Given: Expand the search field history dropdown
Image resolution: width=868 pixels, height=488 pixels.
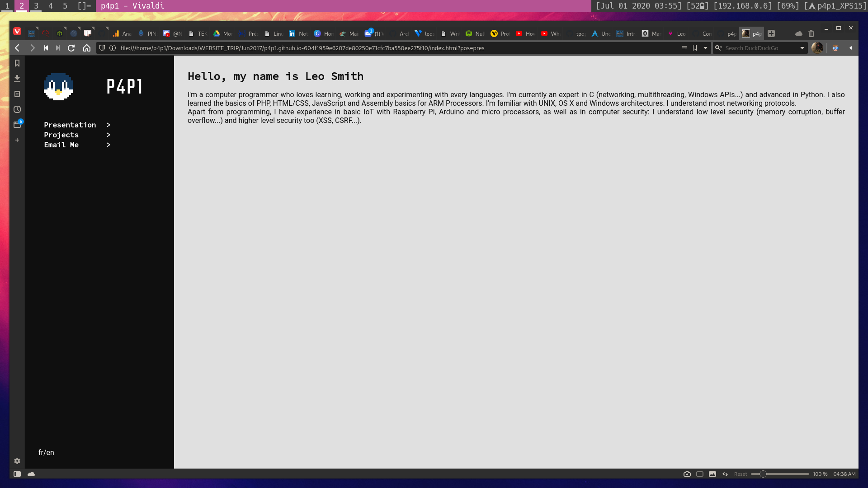Looking at the screenshot, I should (802, 48).
